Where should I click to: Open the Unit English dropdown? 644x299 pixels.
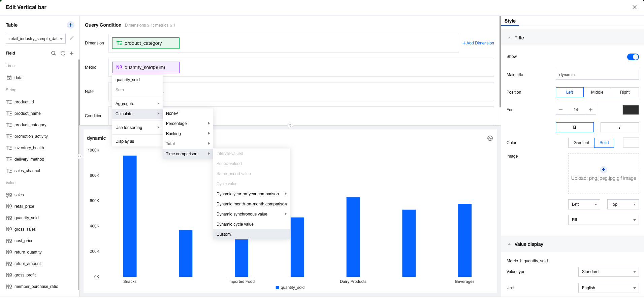[609, 288]
